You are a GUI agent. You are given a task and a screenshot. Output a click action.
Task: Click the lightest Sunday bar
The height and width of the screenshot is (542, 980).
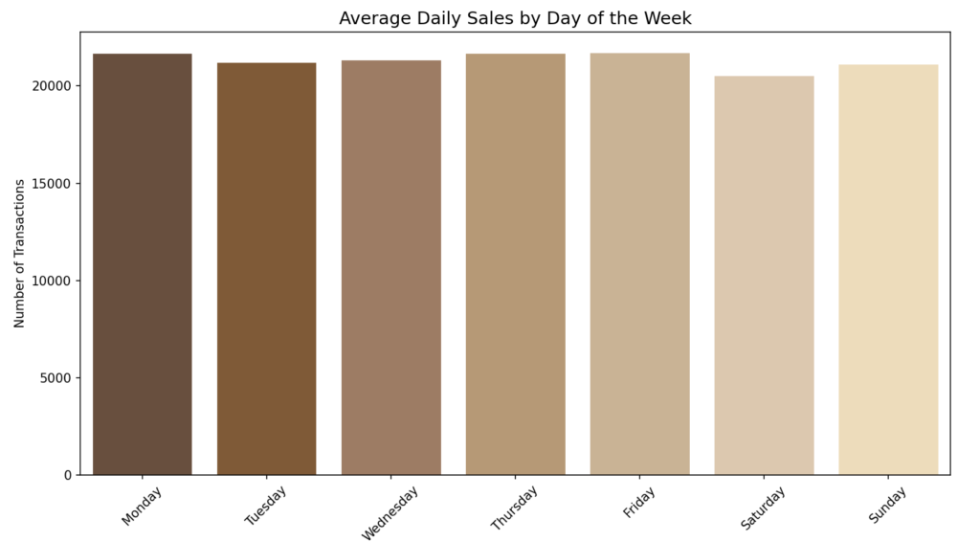888,270
